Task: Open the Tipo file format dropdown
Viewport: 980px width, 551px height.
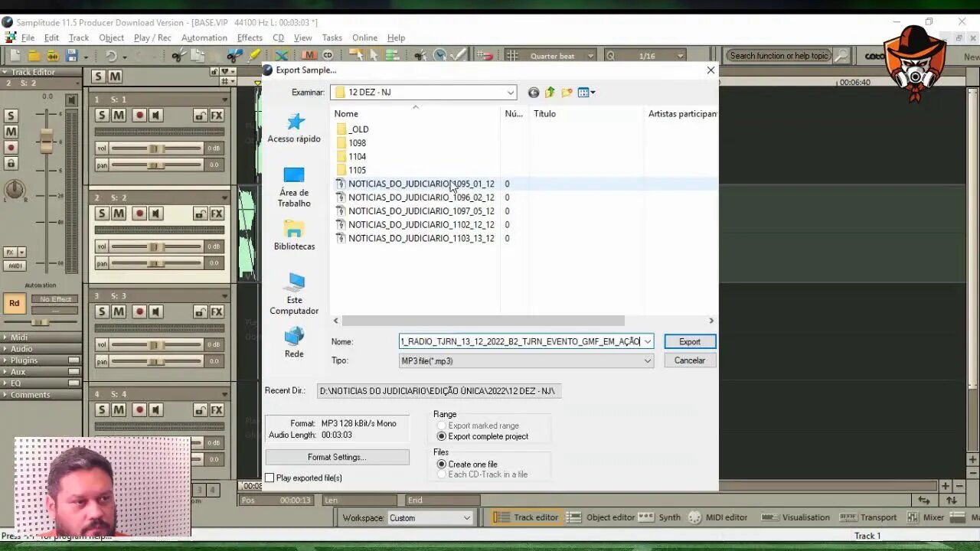Action: [x=648, y=361]
